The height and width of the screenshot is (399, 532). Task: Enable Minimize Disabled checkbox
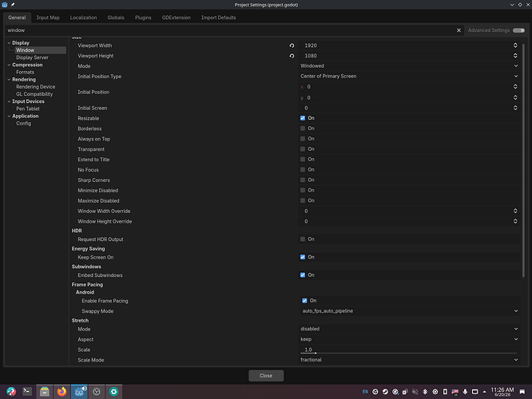coord(303,190)
